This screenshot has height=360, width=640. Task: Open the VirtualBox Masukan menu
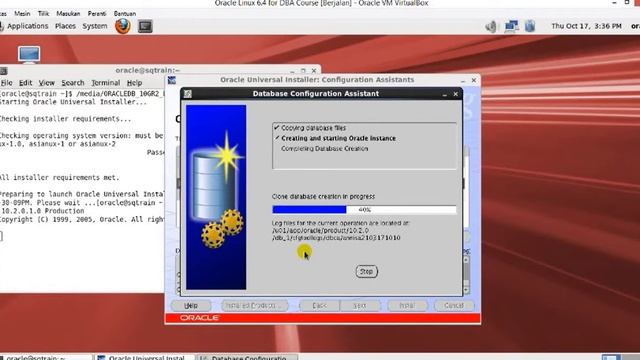point(68,13)
